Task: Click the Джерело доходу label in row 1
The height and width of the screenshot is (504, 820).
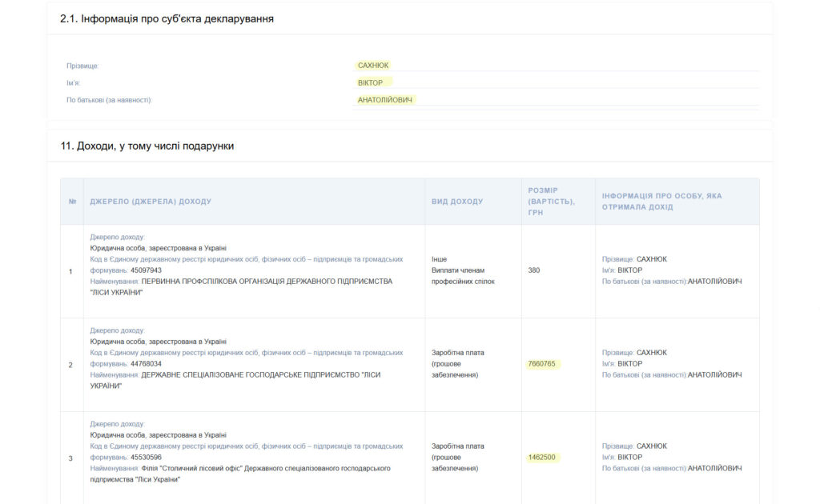Action: 117,237
